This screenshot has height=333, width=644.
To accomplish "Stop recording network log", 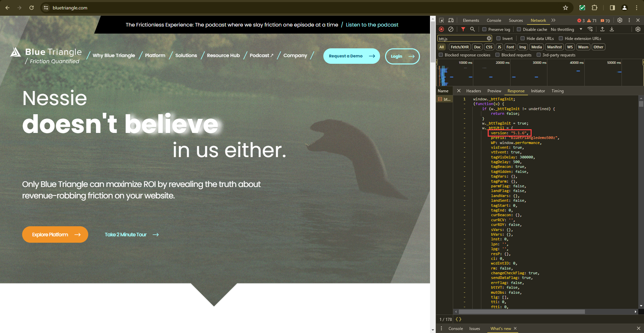I will [441, 29].
